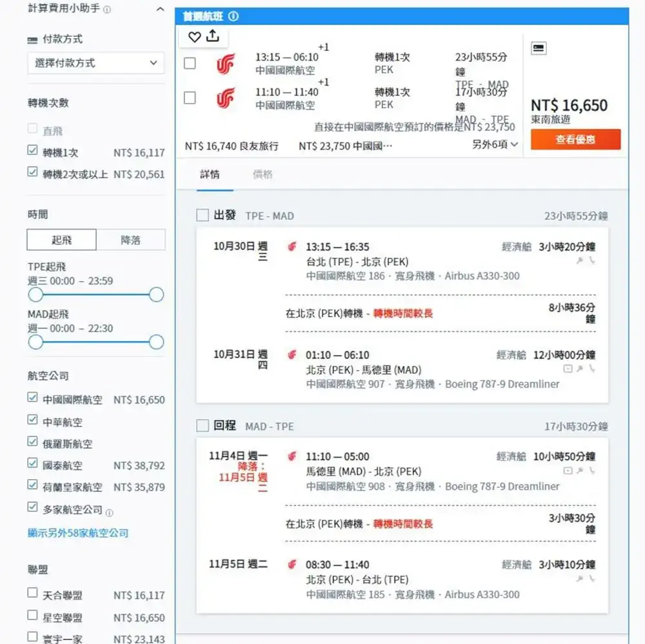Uncheck the 國泰航空 airline filter
Image resolution: width=645 pixels, height=644 pixels.
[32, 463]
